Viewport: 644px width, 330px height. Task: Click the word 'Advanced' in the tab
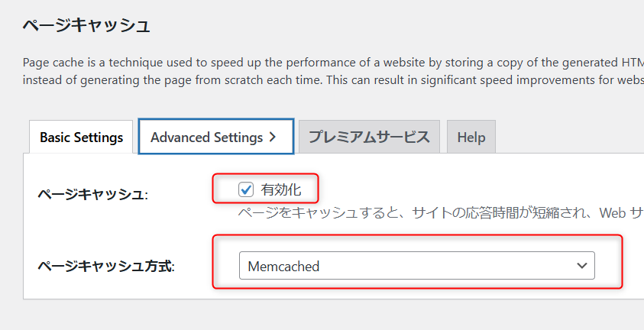(180, 137)
